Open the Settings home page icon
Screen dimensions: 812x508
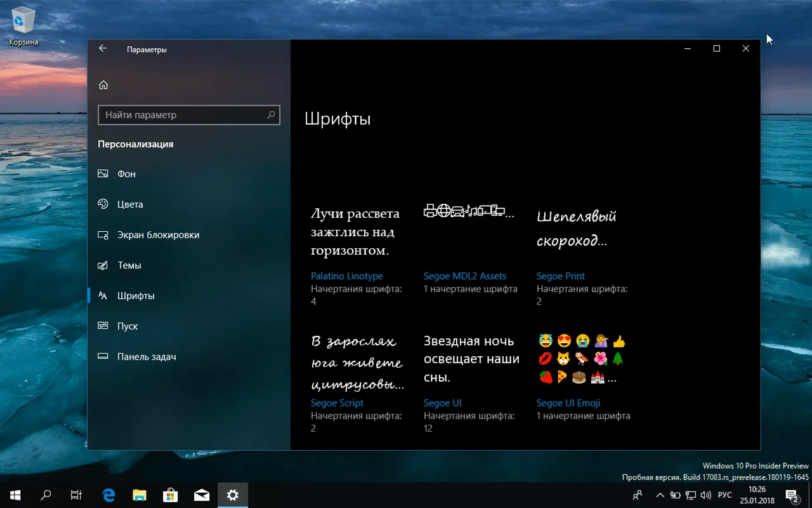[103, 85]
